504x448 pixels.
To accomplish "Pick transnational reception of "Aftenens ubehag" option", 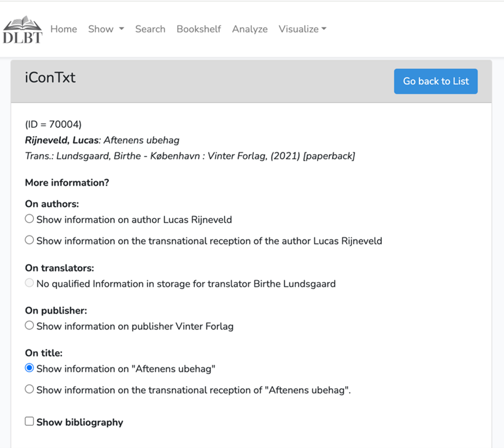I will [29, 390].
